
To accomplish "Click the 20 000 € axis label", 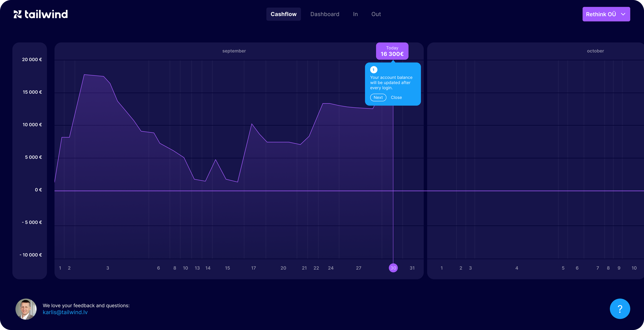I will tap(32, 59).
